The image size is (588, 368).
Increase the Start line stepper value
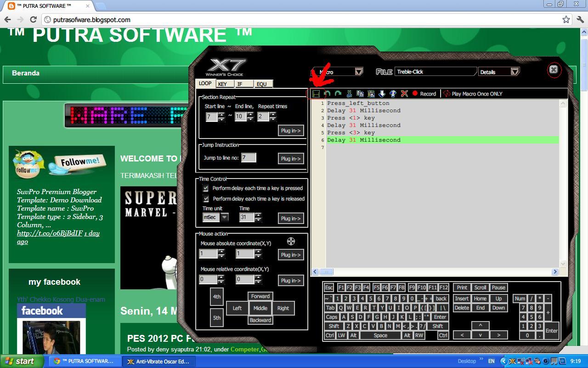pos(222,114)
